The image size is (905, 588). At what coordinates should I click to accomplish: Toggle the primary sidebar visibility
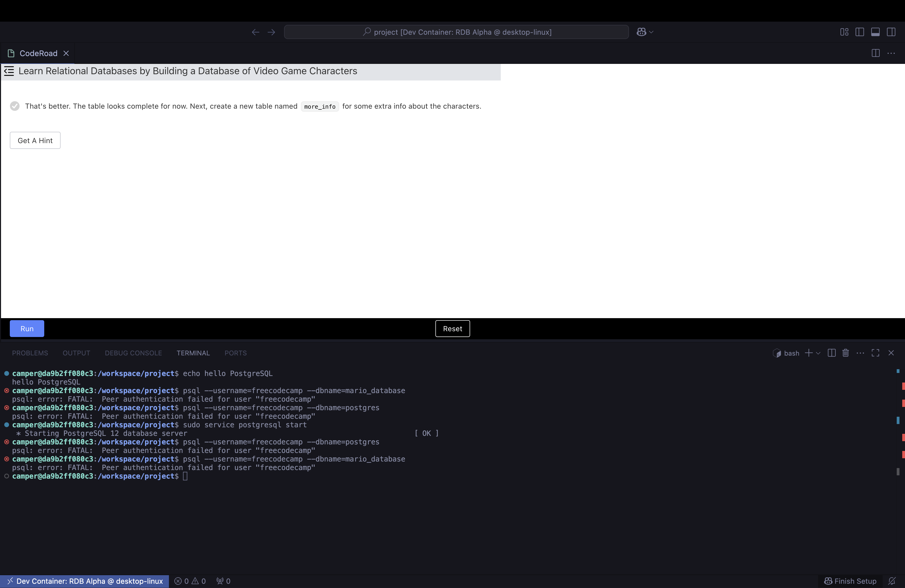pos(860,32)
